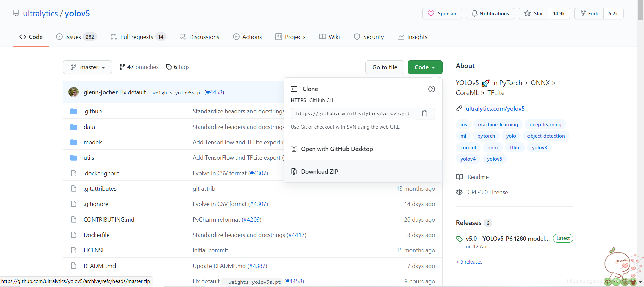Click the clone URL text field
Image resolution: width=644 pixels, height=287 pixels.
[353, 113]
